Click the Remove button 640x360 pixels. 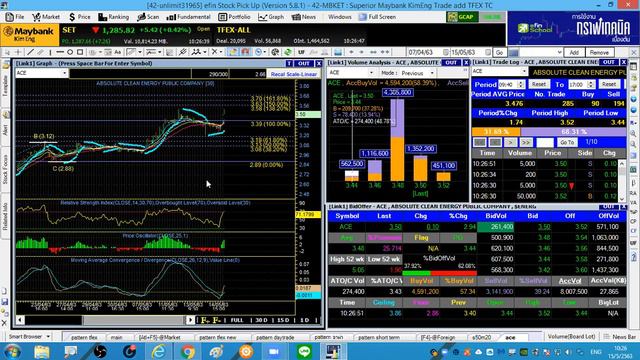point(599,53)
